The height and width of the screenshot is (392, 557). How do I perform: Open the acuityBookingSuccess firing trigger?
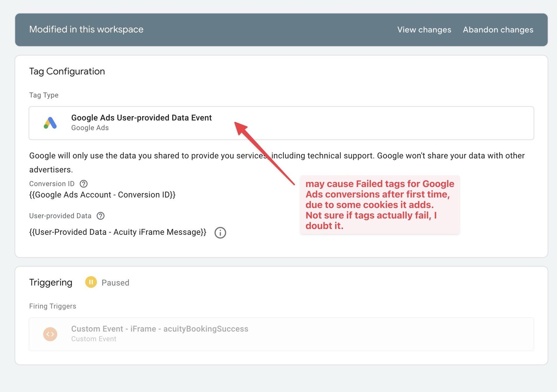(x=281, y=334)
